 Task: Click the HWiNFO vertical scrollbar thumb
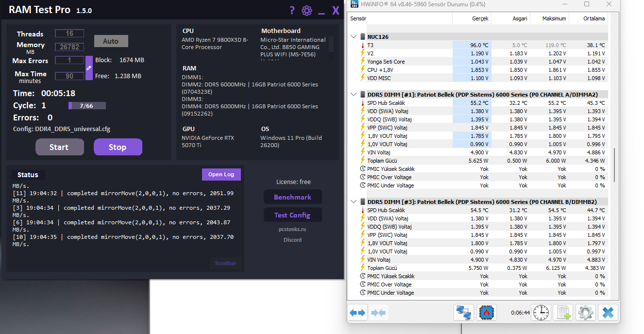(x=614, y=165)
